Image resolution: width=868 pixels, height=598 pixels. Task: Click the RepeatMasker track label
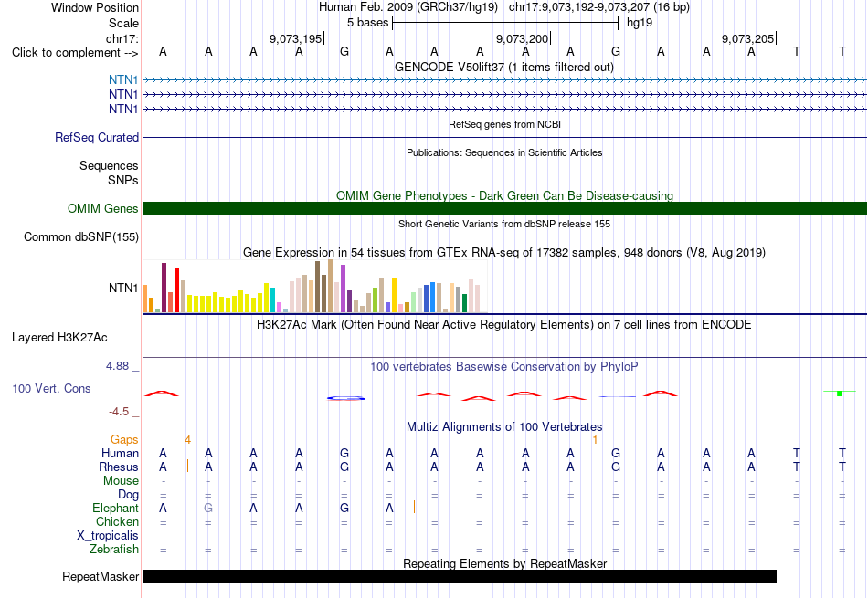pyautogui.click(x=101, y=576)
